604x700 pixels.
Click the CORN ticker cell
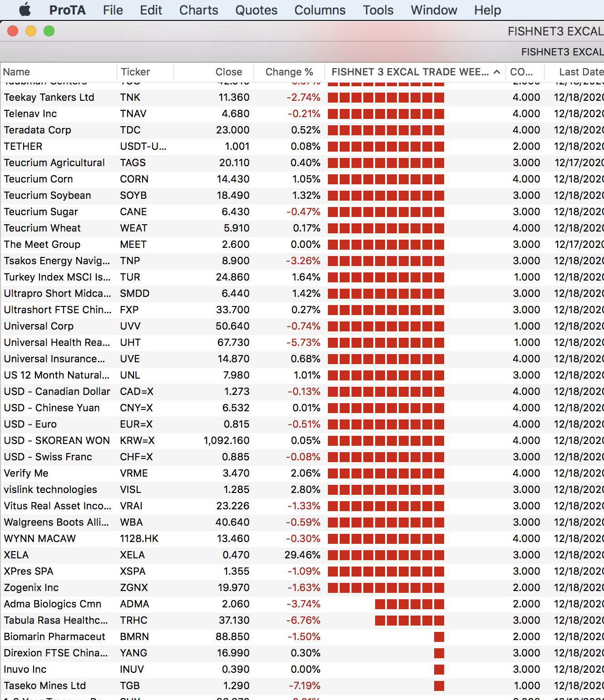(x=134, y=179)
